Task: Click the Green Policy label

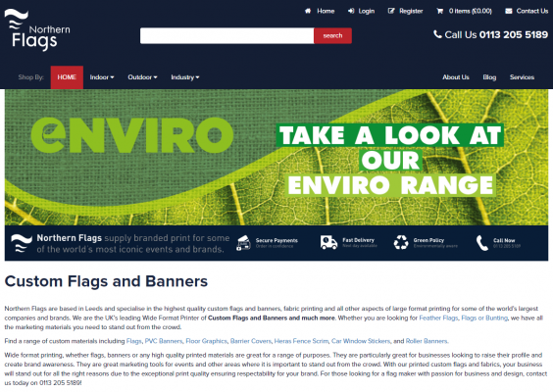Action: click(x=428, y=240)
